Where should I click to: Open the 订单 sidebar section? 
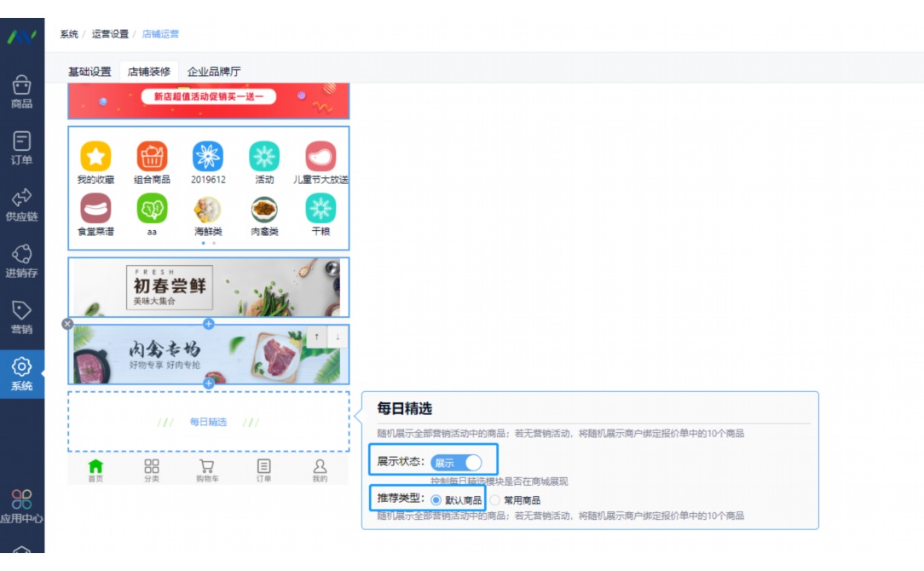coord(22,148)
